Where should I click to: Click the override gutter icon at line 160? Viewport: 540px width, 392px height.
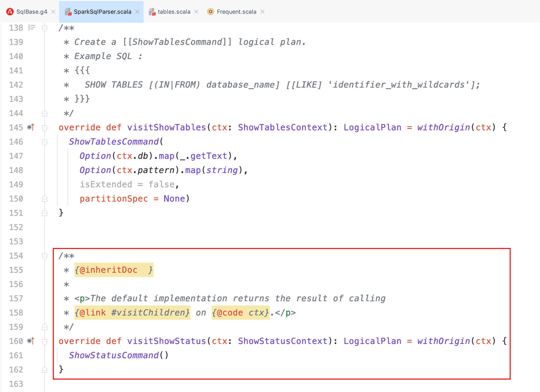click(x=31, y=341)
